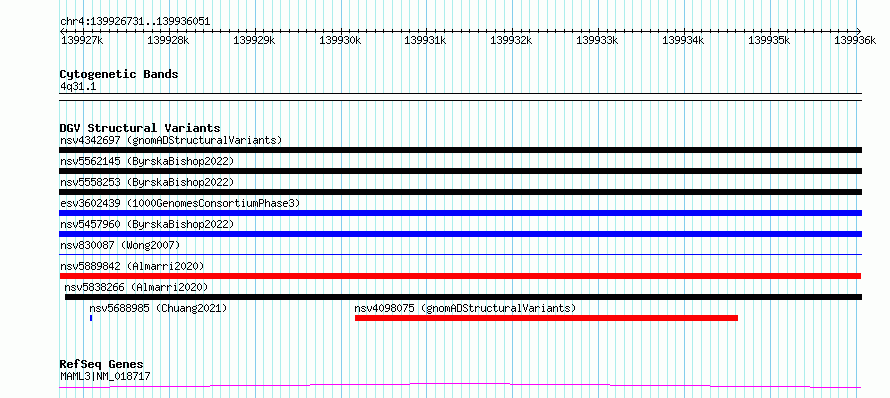Screen dimensions: 890x398
Task: Click the nsv4342697 gnomAD variant bar
Action: tap(460, 150)
